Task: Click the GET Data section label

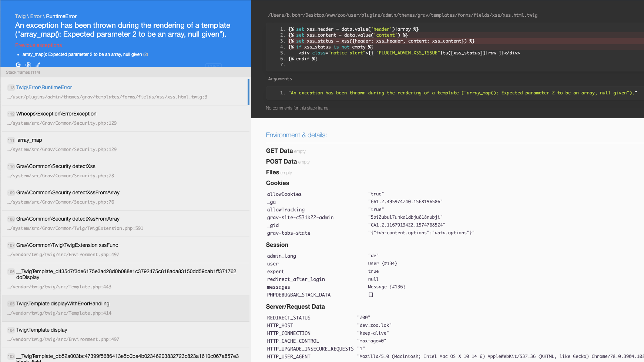Action: (x=279, y=151)
